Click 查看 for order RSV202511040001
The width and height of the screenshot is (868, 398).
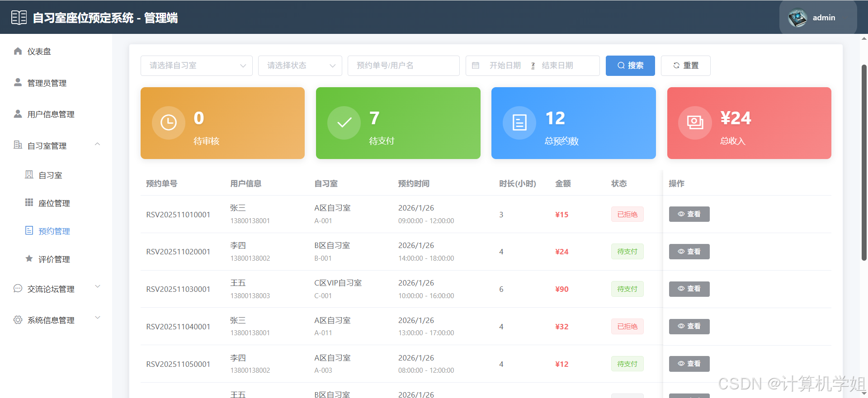click(689, 326)
